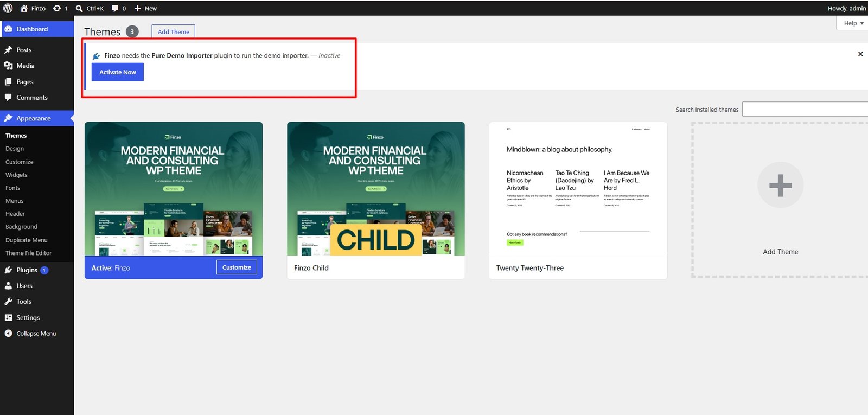Click the search magnifier icon
Screen dimensions: 868x415
[x=79, y=8]
